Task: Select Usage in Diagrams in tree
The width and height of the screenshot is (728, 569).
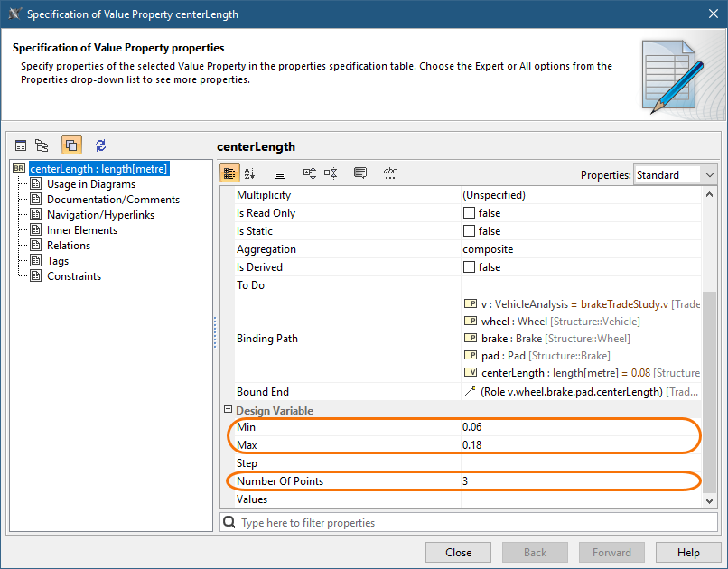Action: point(90,184)
